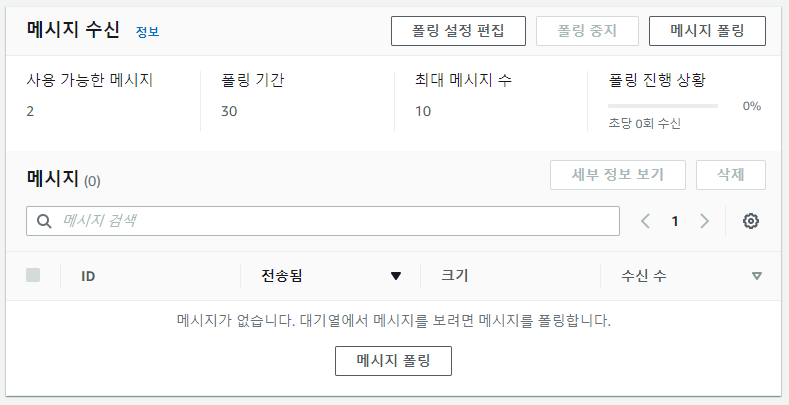Click the polling progress bar

[662, 105]
